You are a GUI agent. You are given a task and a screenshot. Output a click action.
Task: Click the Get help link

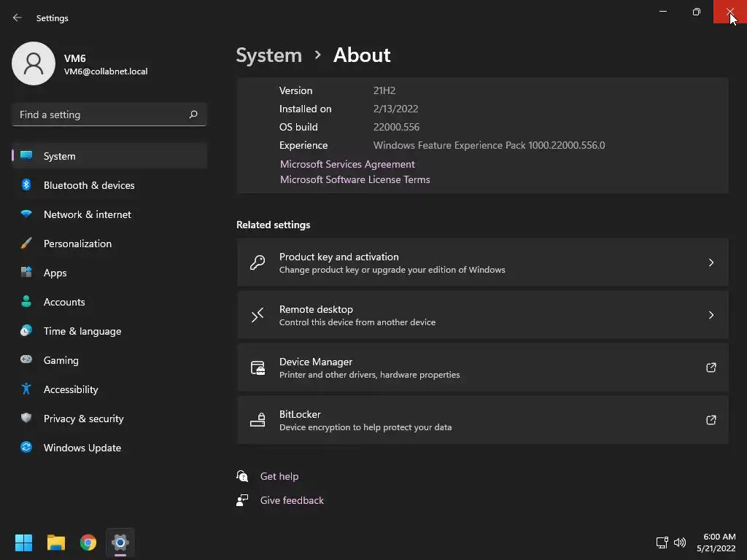[x=279, y=476]
